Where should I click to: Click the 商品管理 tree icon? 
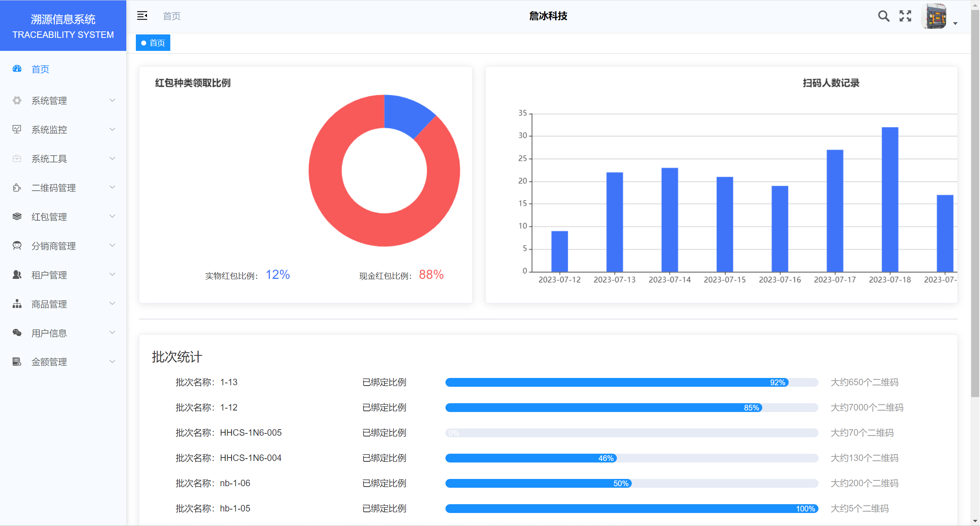tap(17, 304)
